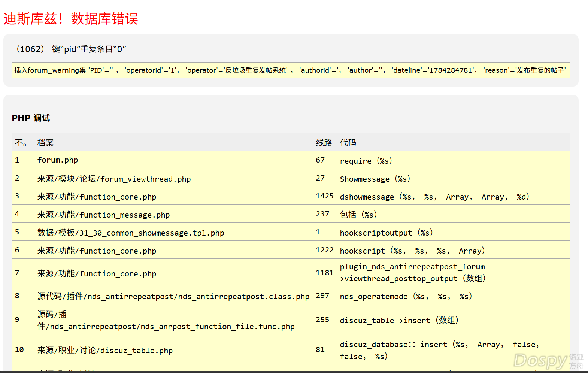Select the forum.php file cell
The height and width of the screenshot is (373, 588).
point(173,160)
